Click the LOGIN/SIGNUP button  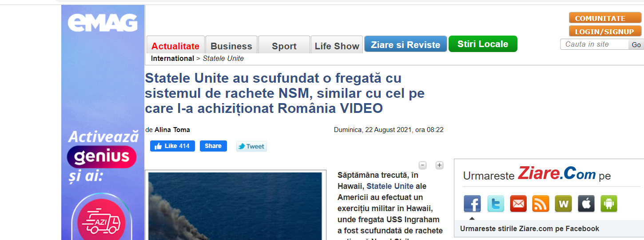click(x=605, y=31)
